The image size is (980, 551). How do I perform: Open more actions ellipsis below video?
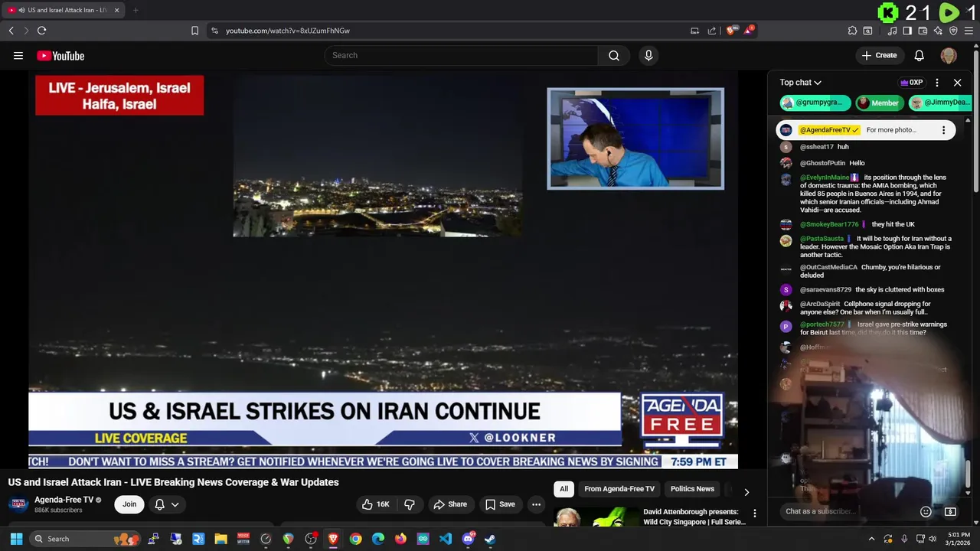536,504
